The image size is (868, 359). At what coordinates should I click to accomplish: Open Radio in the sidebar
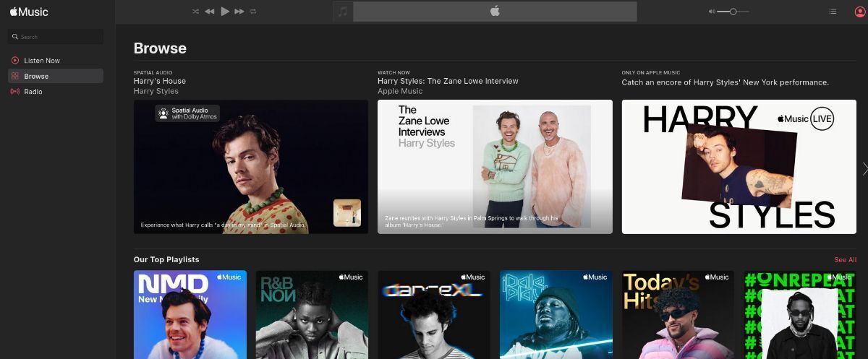coord(56,92)
